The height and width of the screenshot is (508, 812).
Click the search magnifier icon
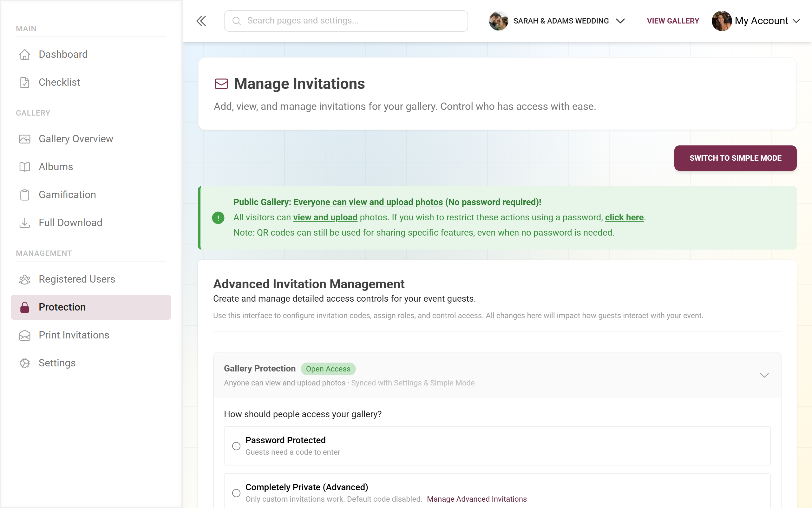coord(237,21)
